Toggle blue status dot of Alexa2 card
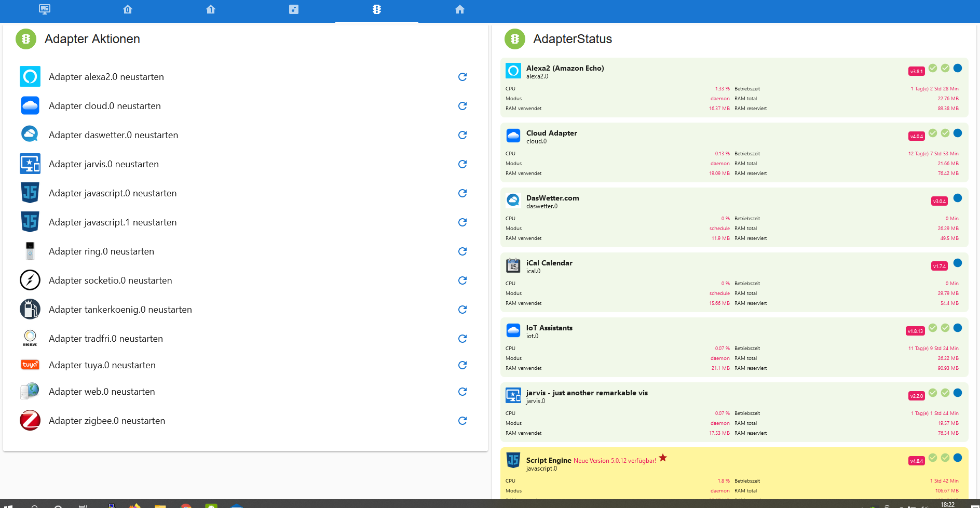 coord(958,68)
